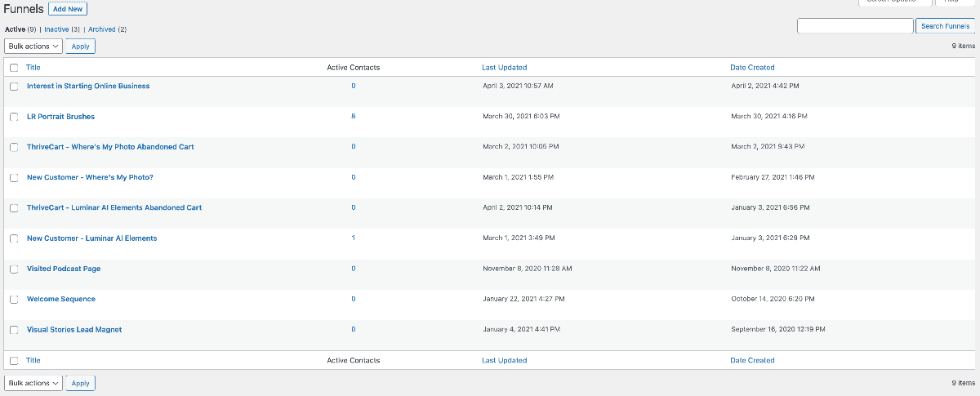
Task: Open the New Customer - Luminar AI Elements funnel
Action: [92, 238]
